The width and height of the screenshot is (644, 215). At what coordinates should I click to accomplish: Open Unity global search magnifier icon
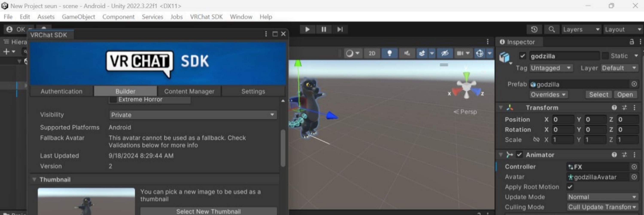[x=551, y=29]
